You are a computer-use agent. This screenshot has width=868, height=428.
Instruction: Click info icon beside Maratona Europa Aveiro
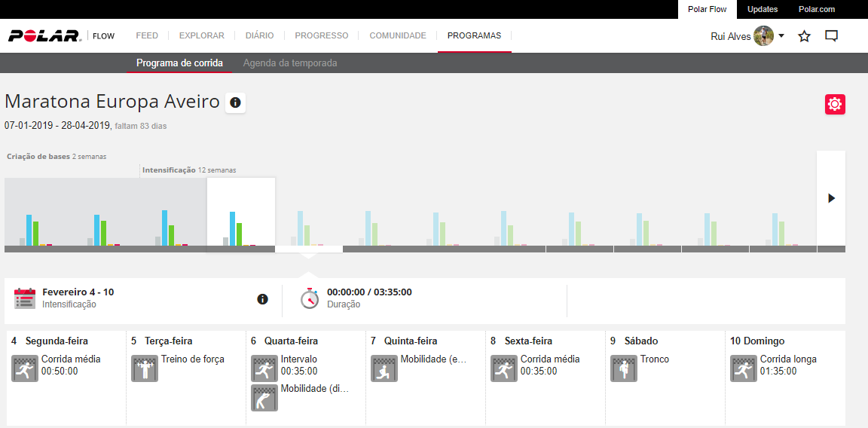235,102
